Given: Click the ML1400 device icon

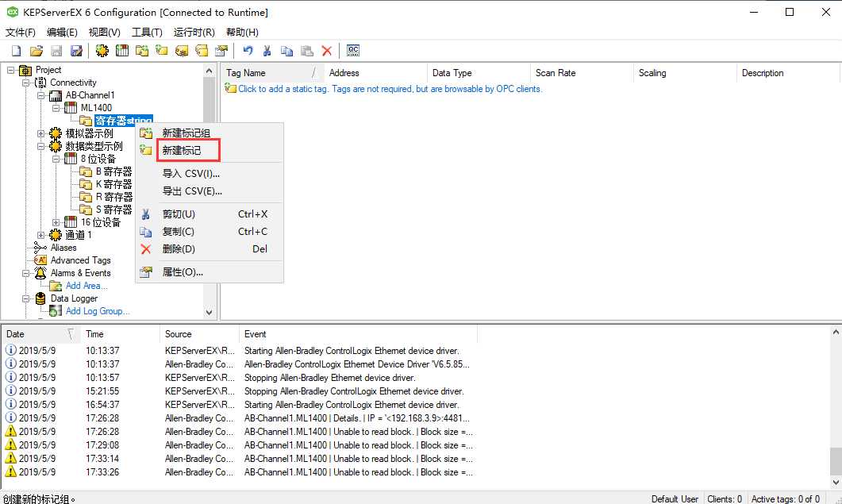Looking at the screenshot, I should (71, 108).
